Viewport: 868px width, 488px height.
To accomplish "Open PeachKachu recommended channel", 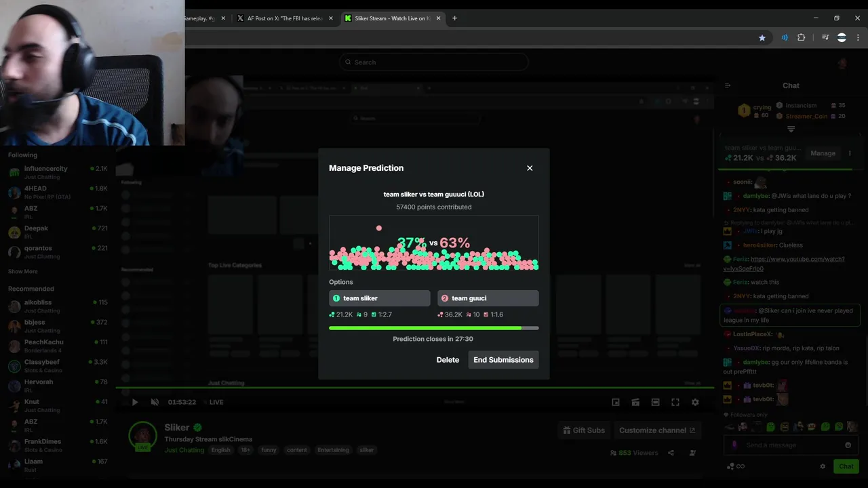I will click(x=58, y=346).
